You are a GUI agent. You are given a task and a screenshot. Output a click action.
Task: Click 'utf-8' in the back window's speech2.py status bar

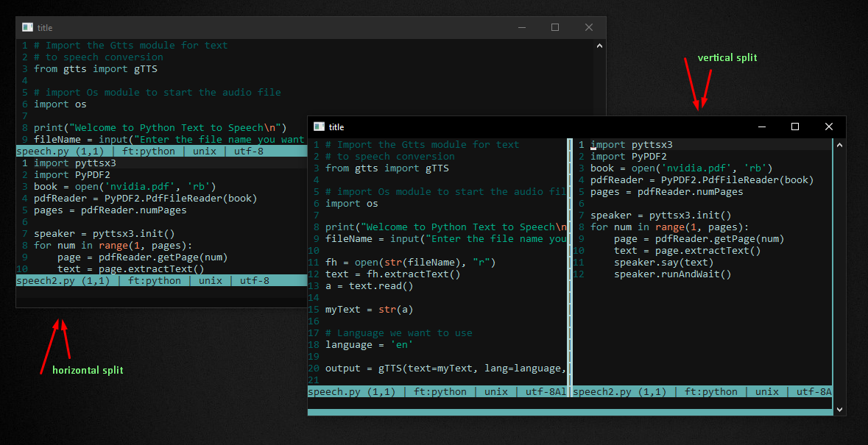tap(255, 281)
